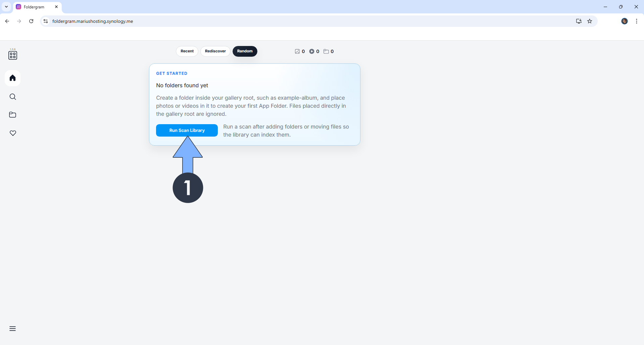Open Chrome's three-dot menu
The height and width of the screenshot is (345, 644).
(x=636, y=21)
